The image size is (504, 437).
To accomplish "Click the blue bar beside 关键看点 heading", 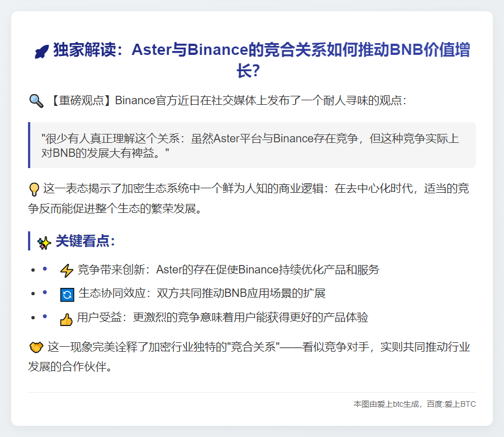I will [29, 241].
